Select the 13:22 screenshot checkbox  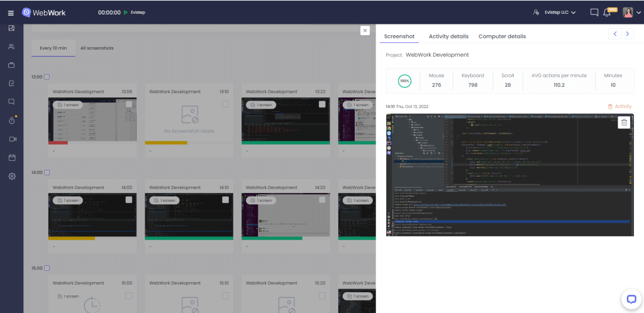pyautogui.click(x=322, y=104)
